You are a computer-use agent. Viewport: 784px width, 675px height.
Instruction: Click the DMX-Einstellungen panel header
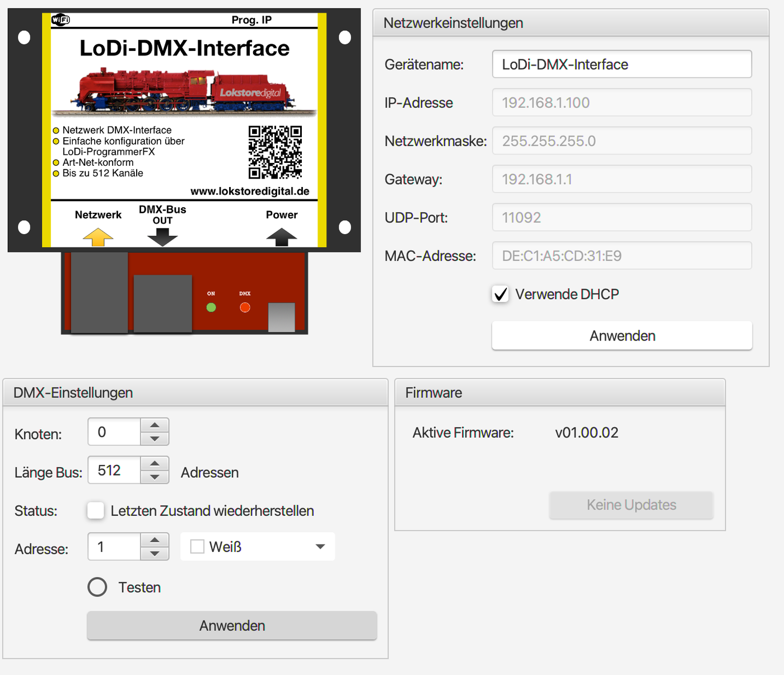(195, 393)
